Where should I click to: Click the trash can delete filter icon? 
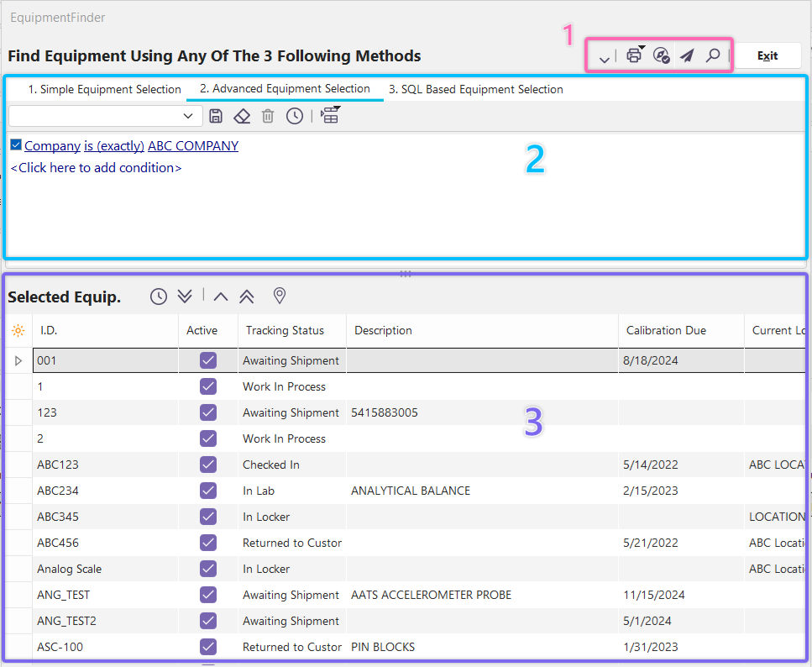pyautogui.click(x=268, y=116)
